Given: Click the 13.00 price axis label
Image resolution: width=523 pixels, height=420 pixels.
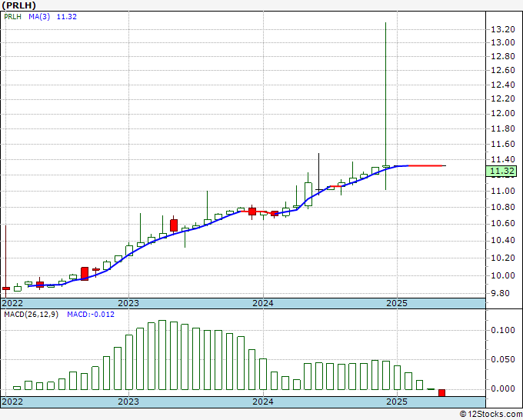Looking at the screenshot, I should point(503,42).
